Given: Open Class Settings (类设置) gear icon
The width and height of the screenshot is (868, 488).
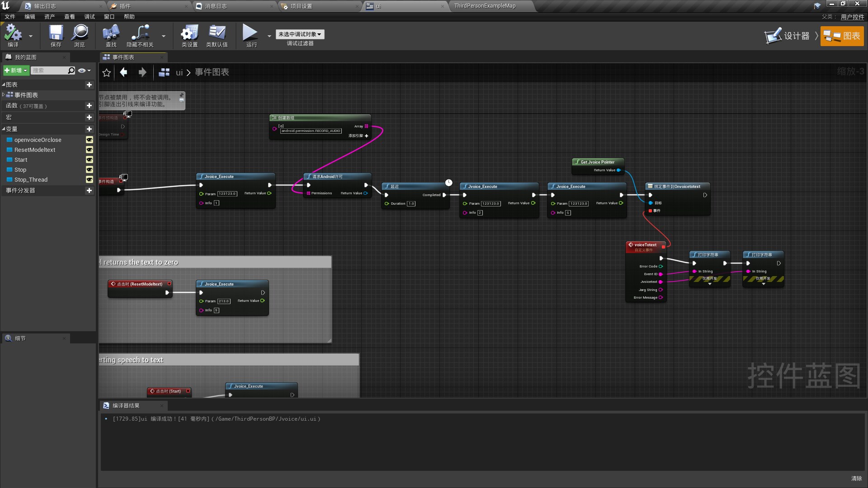Looking at the screenshot, I should pos(189,33).
